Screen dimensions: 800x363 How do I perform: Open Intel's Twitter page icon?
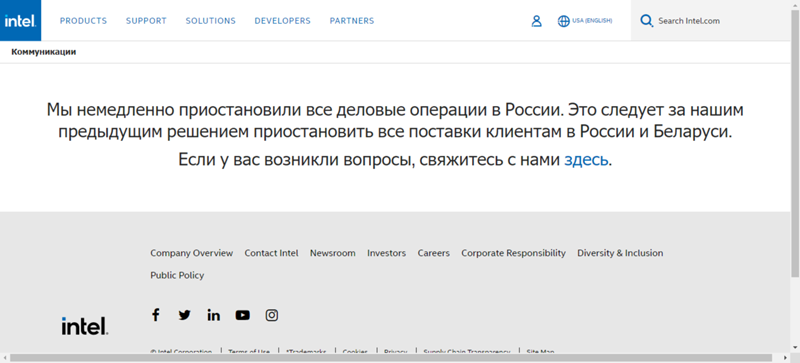coord(184,315)
